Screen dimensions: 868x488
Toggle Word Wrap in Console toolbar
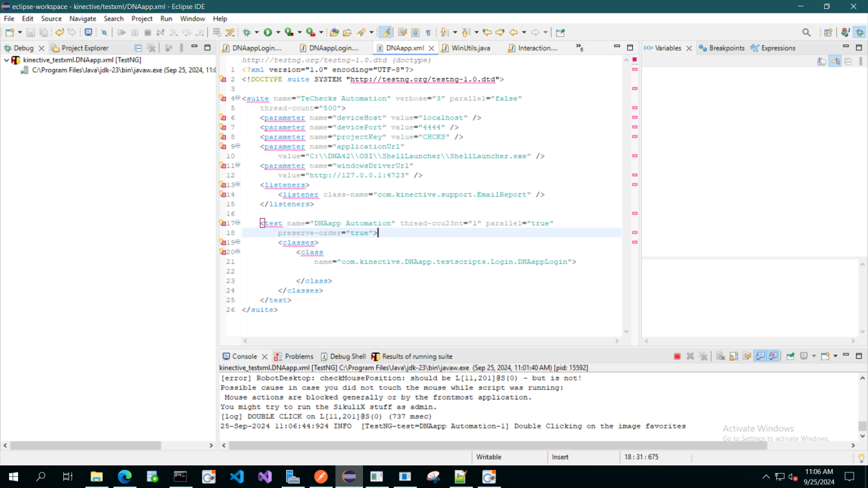747,356
